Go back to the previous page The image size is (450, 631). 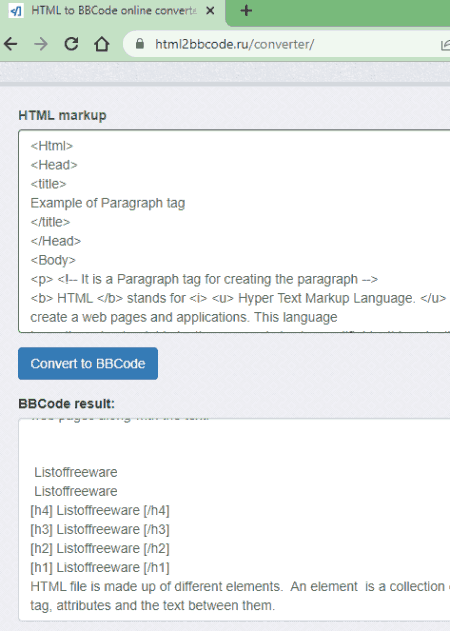click(x=11, y=44)
